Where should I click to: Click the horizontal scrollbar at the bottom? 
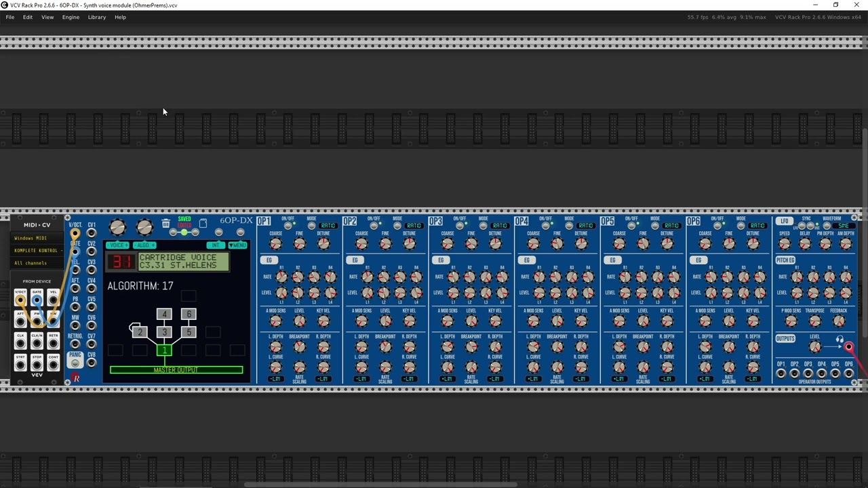tap(380, 484)
